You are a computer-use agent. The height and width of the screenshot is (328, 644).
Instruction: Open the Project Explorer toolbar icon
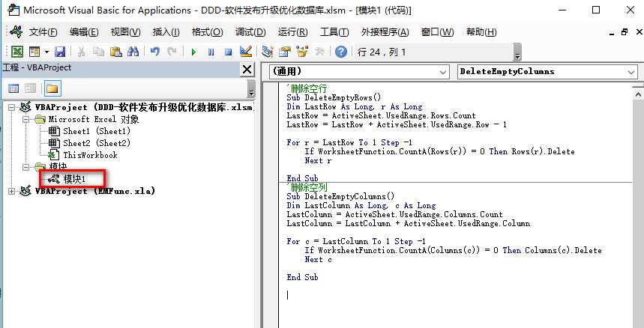tap(268, 52)
